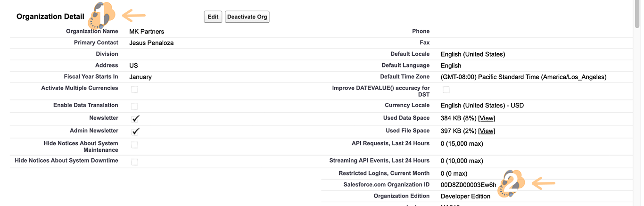This screenshot has height=206, width=644.
Task: Click the number 1 mascot badge
Action: (x=101, y=16)
